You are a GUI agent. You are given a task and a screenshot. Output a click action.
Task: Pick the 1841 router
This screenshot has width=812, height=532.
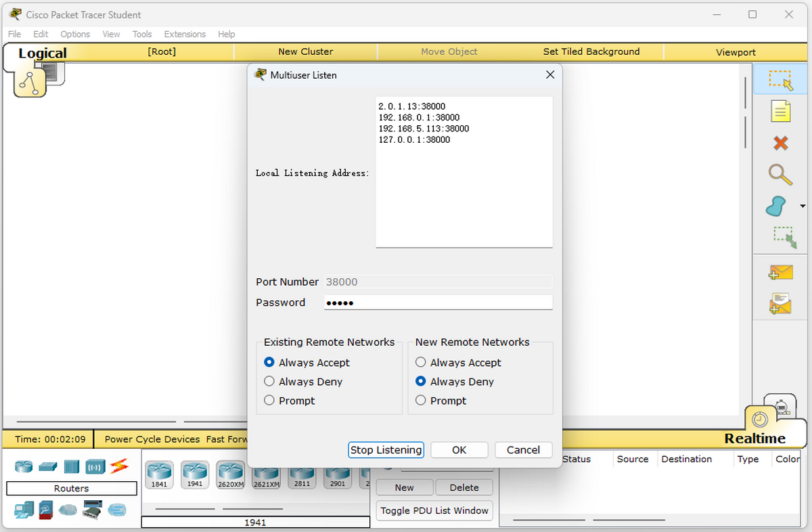point(159,474)
